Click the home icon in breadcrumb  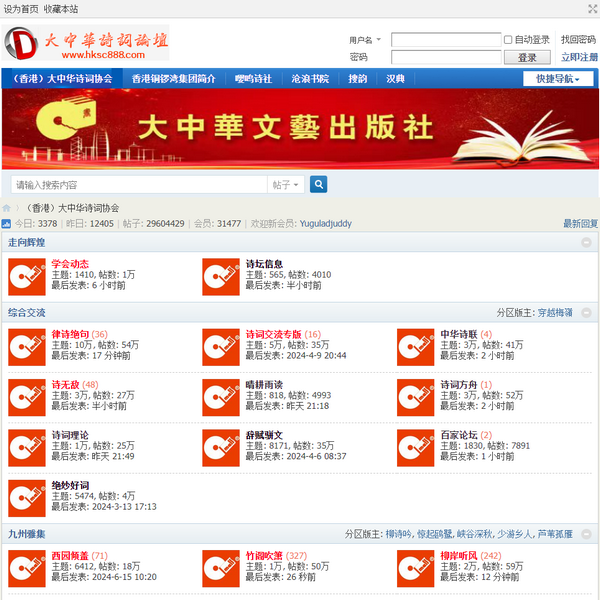click(7, 208)
